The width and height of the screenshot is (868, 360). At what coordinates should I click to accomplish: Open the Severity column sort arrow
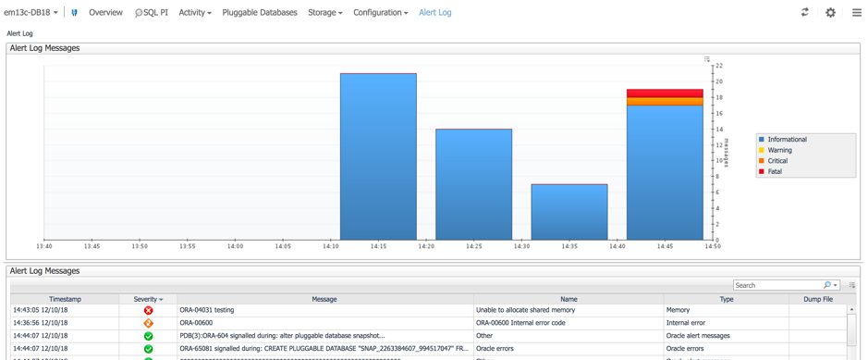(161, 299)
